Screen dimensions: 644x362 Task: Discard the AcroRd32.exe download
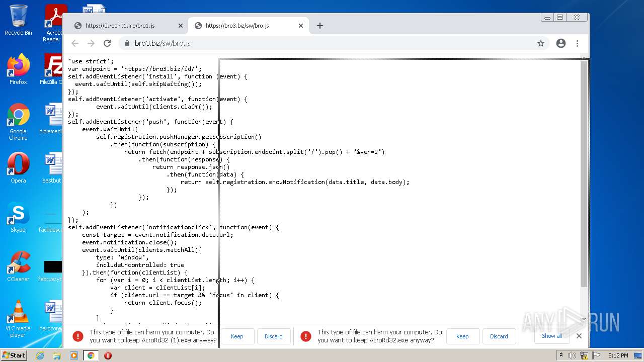coord(499,336)
